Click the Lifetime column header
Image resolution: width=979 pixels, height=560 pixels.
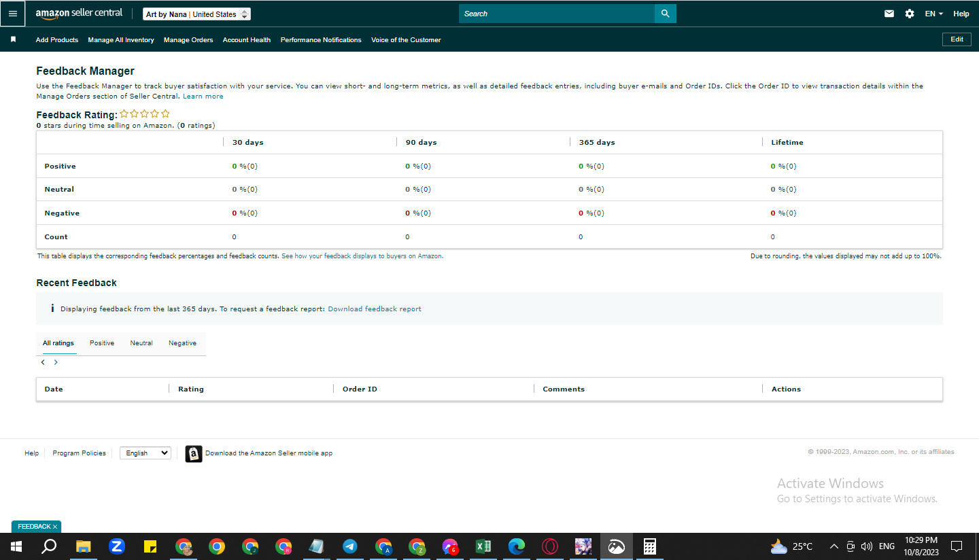click(787, 143)
